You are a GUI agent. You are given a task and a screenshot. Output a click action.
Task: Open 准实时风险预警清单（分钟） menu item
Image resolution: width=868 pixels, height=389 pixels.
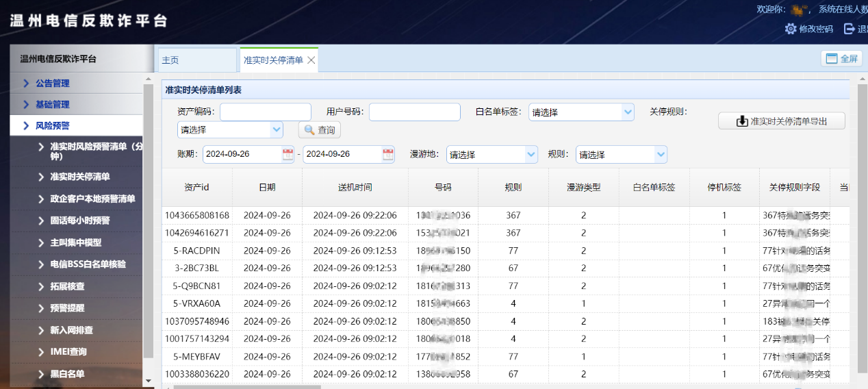(x=77, y=151)
